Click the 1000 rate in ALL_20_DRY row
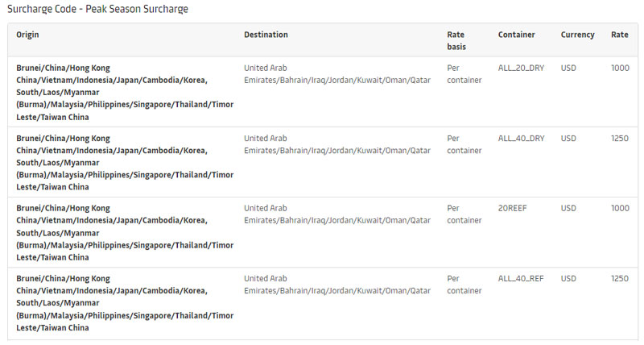 point(620,69)
